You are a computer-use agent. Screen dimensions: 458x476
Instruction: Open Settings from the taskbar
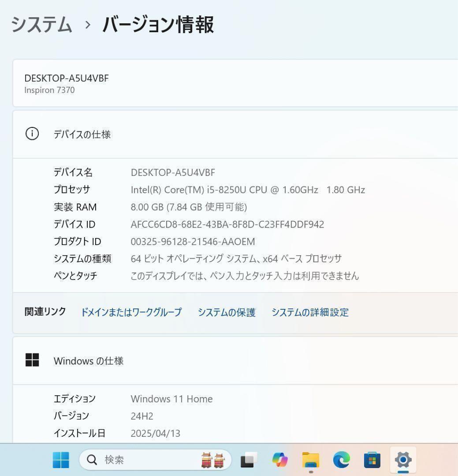tap(402, 460)
